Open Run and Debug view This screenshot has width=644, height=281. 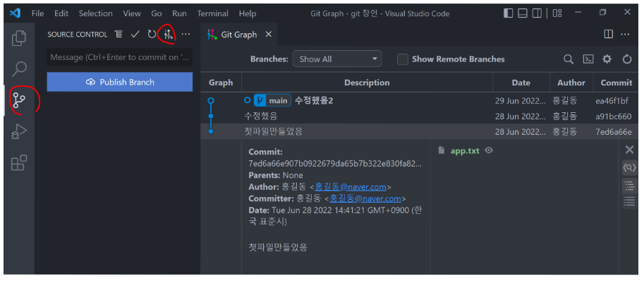(19, 131)
